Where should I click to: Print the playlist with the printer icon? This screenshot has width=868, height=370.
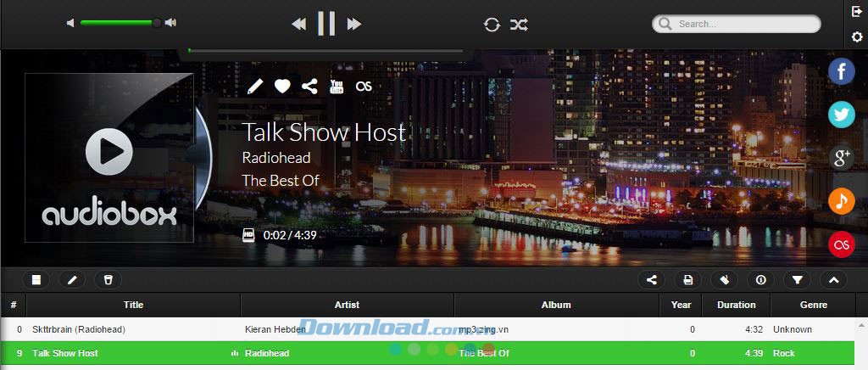[x=687, y=280]
